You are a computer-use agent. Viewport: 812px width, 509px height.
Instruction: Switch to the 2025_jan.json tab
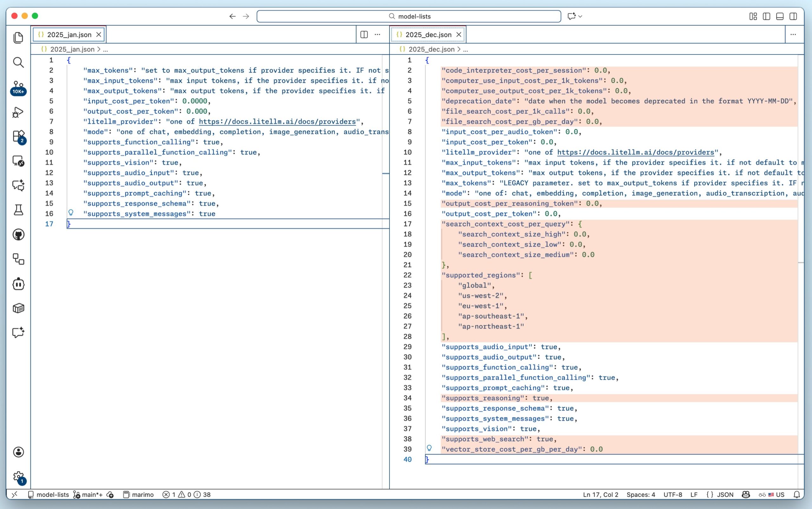(x=69, y=34)
